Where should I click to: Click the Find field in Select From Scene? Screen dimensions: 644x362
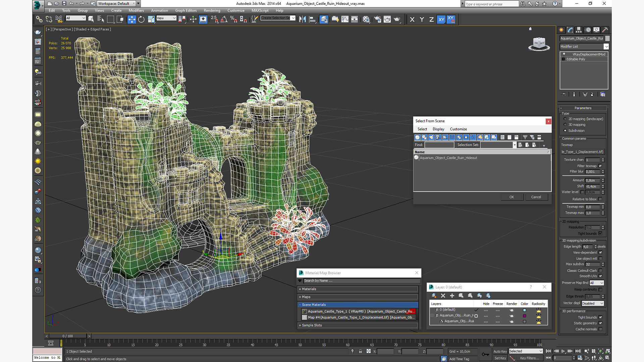(439, 145)
